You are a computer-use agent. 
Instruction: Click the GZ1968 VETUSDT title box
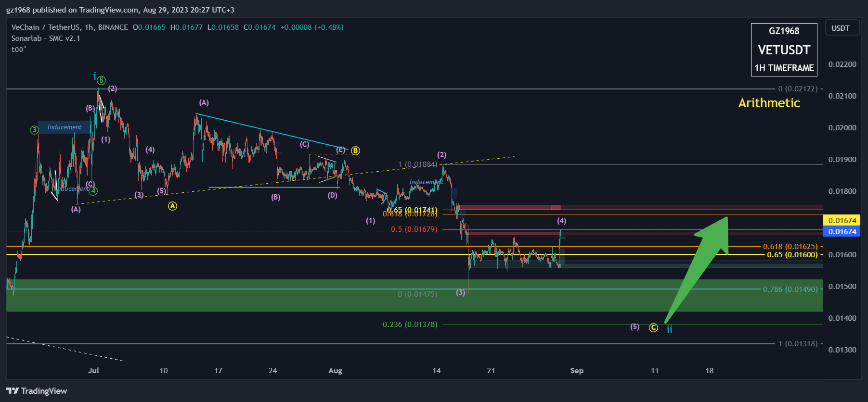784,50
